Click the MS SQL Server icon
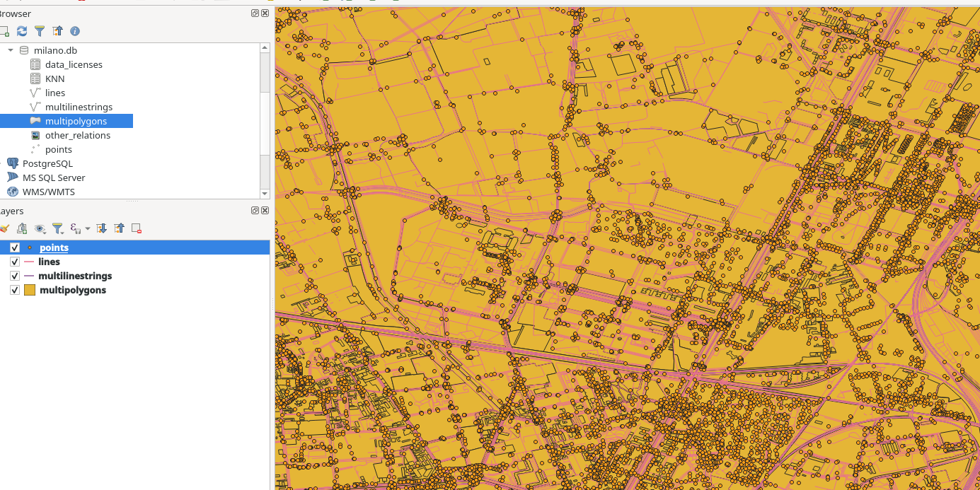The image size is (980, 490). point(13,177)
